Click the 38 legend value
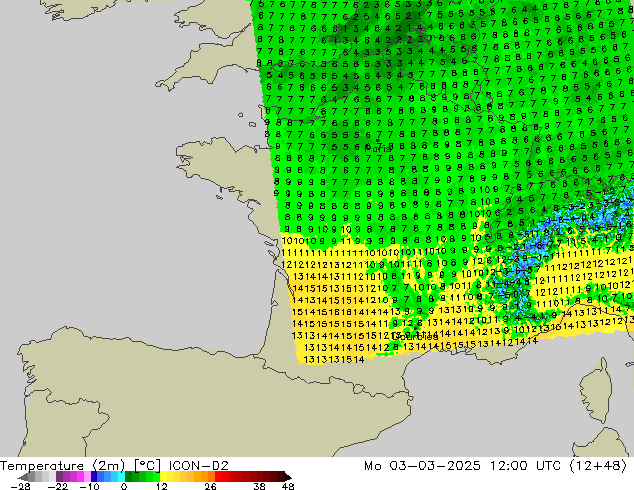 tap(260, 486)
